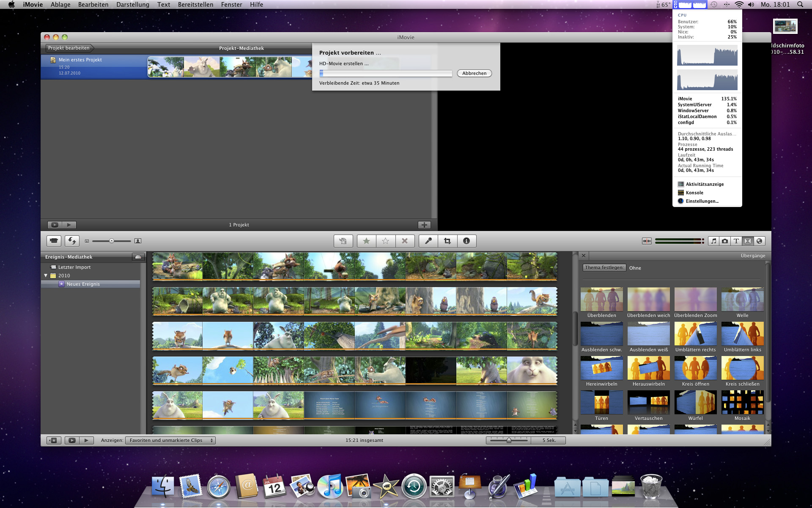812x508 pixels.
Task: Click Thema festlegen theme button
Action: pos(604,268)
